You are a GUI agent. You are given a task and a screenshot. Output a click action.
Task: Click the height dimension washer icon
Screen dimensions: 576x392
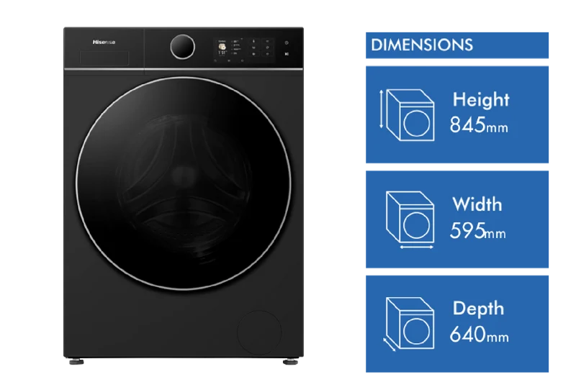(407, 115)
